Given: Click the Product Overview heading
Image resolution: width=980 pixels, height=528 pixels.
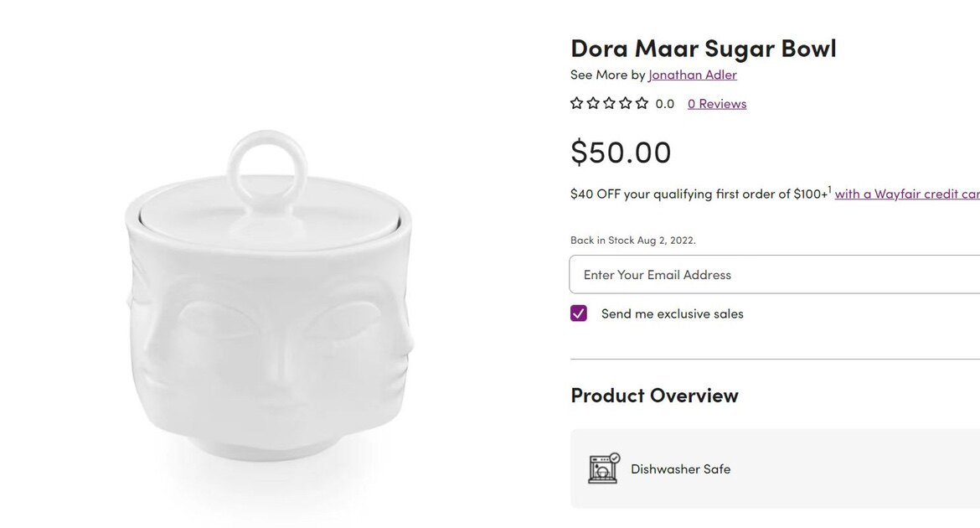Looking at the screenshot, I should 654,396.
